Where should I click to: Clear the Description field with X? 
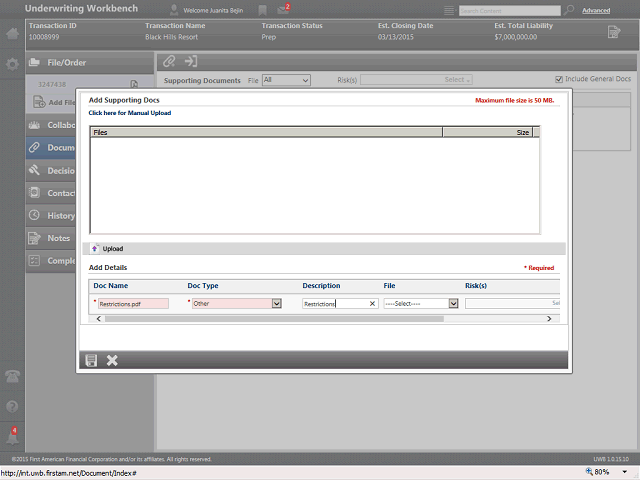click(372, 304)
